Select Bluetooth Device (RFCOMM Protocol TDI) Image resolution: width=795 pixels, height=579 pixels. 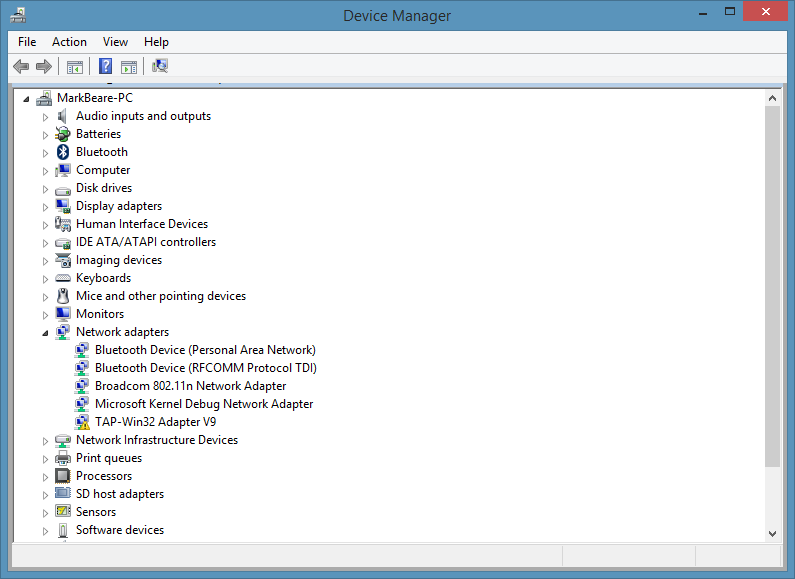(206, 368)
